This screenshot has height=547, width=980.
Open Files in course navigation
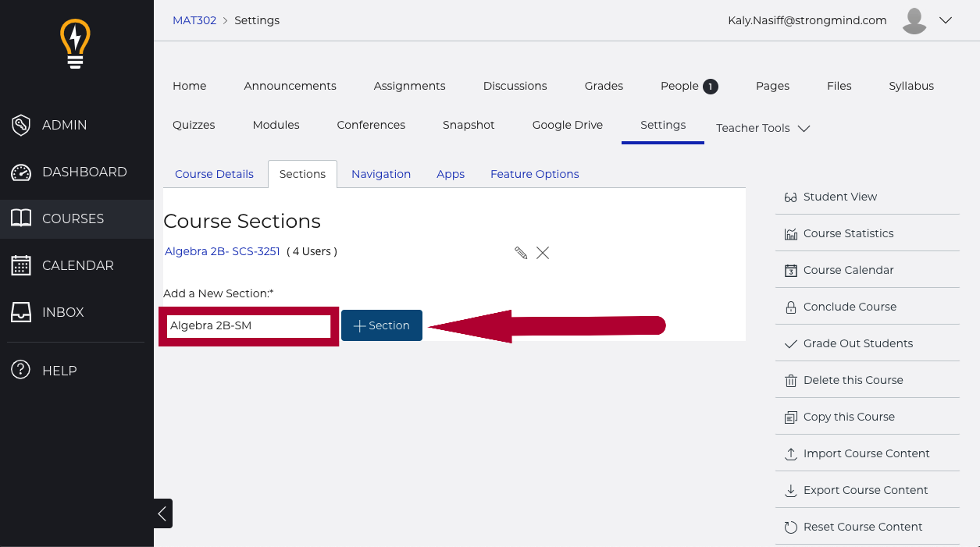click(x=839, y=86)
